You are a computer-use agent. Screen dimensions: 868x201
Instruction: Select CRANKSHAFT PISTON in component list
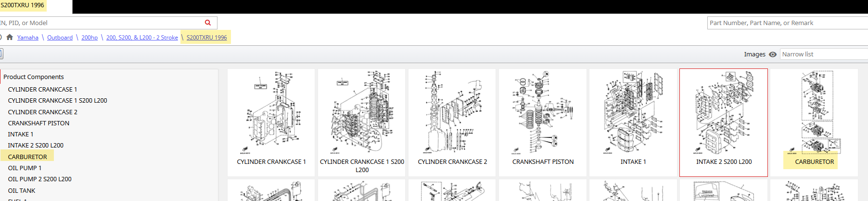click(38, 123)
